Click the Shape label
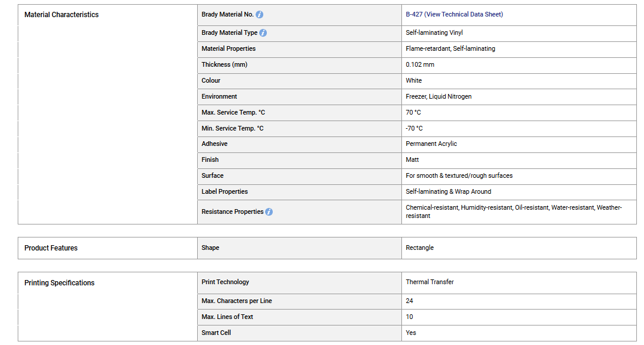The height and width of the screenshot is (345, 644). tap(210, 248)
